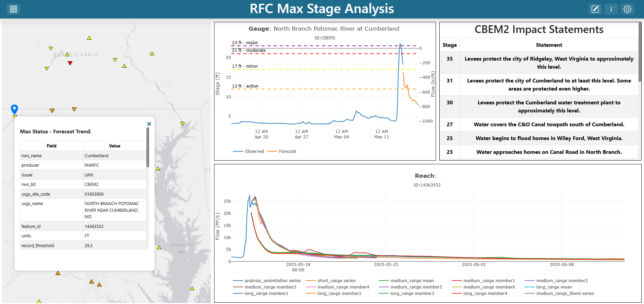Image resolution: width=644 pixels, height=304 pixels.
Task: Select yellow triangle marker beside Chesapeake Bay label
Action: point(159,247)
